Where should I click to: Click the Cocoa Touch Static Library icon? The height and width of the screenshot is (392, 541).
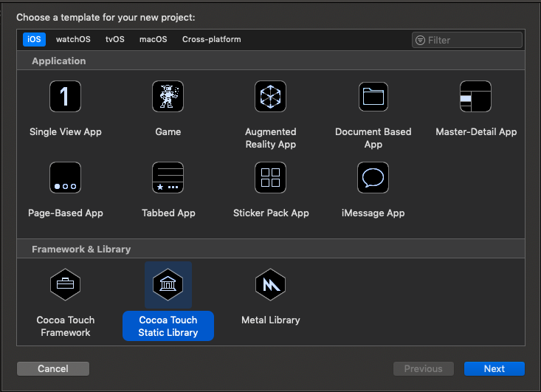pos(168,285)
